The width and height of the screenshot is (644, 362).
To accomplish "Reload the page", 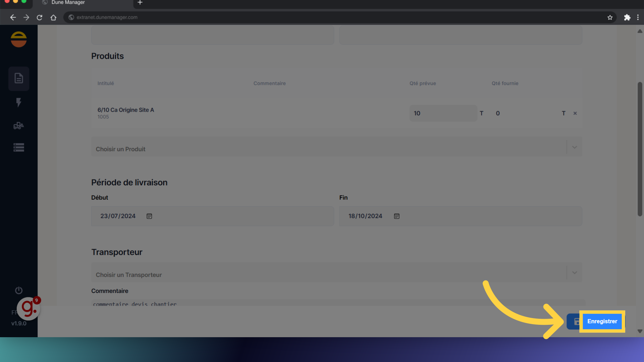I will pos(40,17).
